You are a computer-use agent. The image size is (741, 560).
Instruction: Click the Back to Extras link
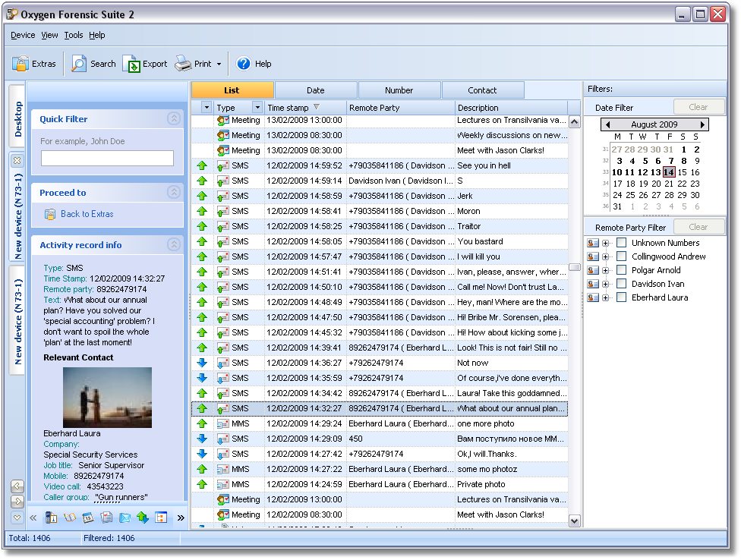point(87,214)
